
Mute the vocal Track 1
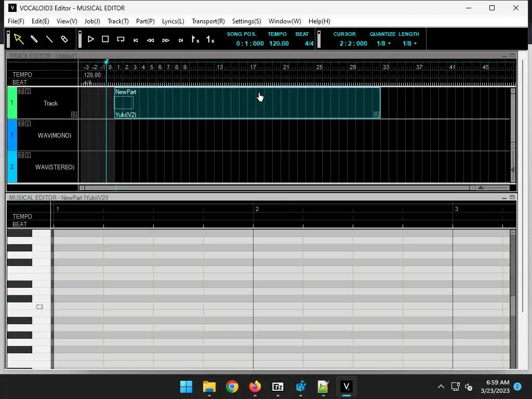point(21,91)
